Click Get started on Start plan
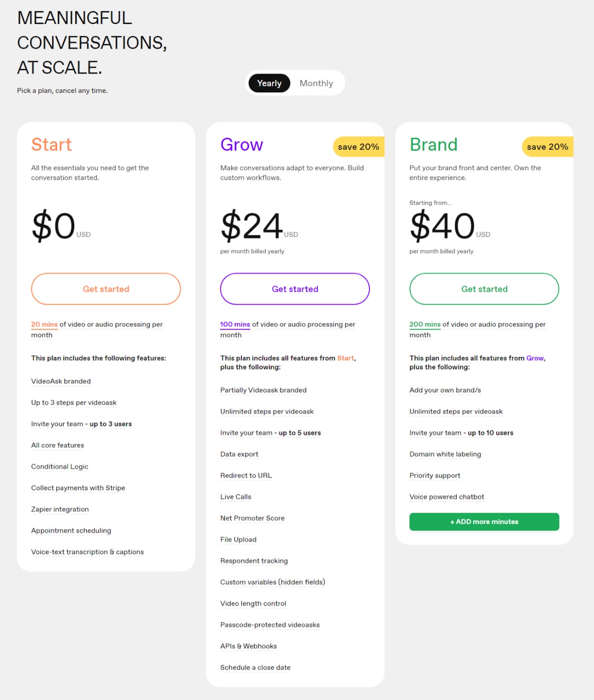This screenshot has width=594, height=700. tap(106, 289)
